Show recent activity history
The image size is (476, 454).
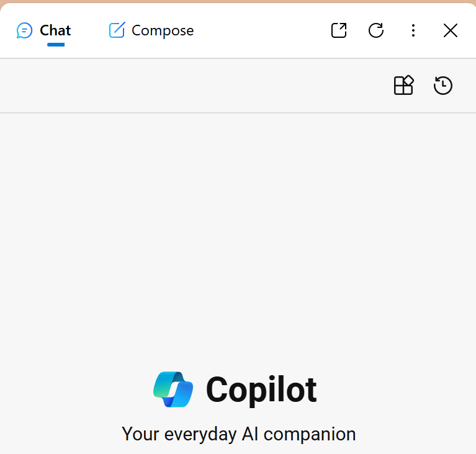(x=443, y=85)
